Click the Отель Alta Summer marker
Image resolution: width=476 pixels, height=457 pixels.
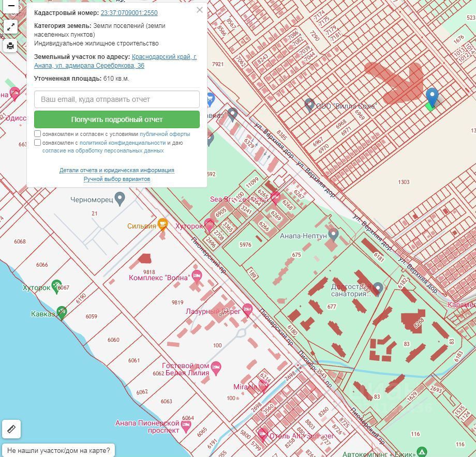pos(262,434)
